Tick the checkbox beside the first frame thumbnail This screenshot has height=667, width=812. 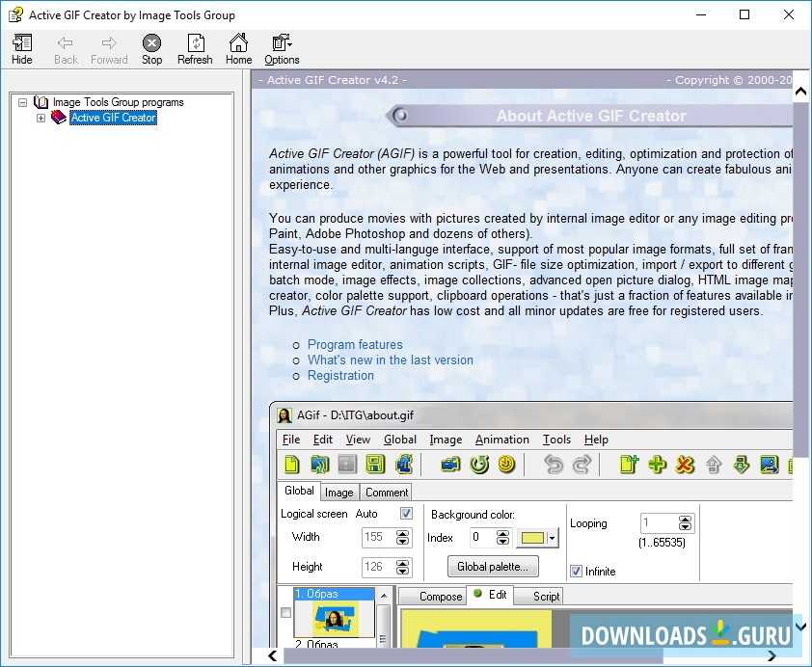click(x=284, y=612)
